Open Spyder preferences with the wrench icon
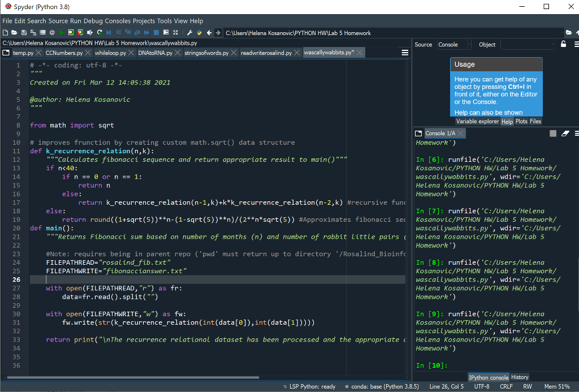This screenshot has width=579, height=392. click(190, 32)
